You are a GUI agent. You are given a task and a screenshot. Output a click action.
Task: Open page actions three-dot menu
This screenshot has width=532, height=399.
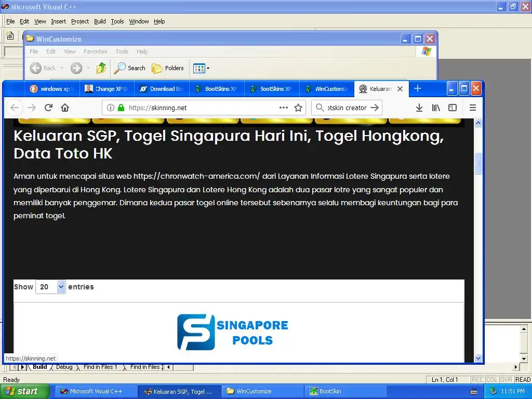tap(283, 108)
